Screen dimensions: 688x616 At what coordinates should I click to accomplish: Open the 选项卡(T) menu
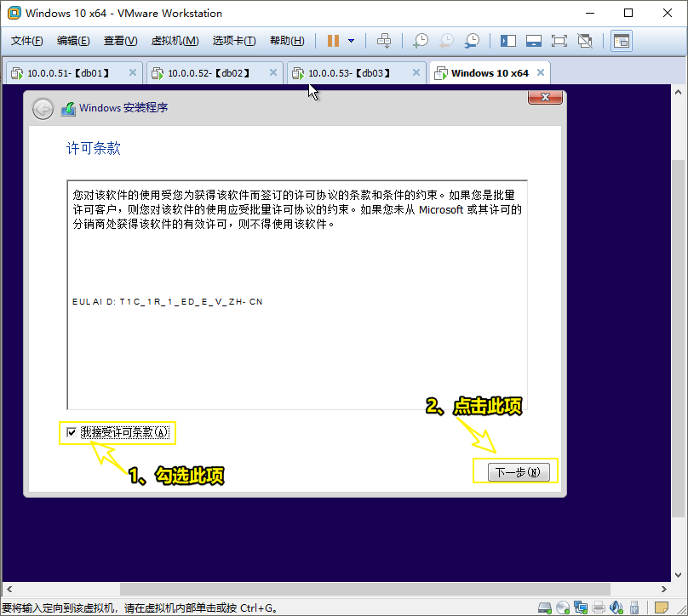pyautogui.click(x=234, y=41)
